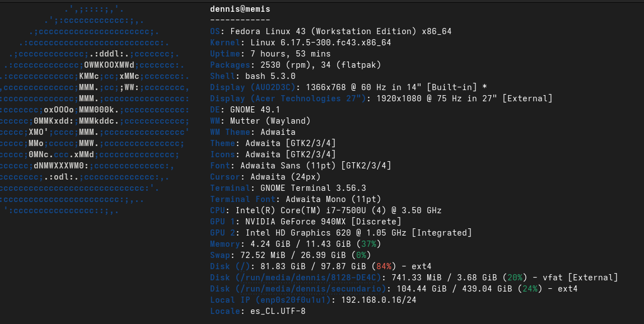
Task: Click the dennis@memis username header
Action: pos(240,9)
